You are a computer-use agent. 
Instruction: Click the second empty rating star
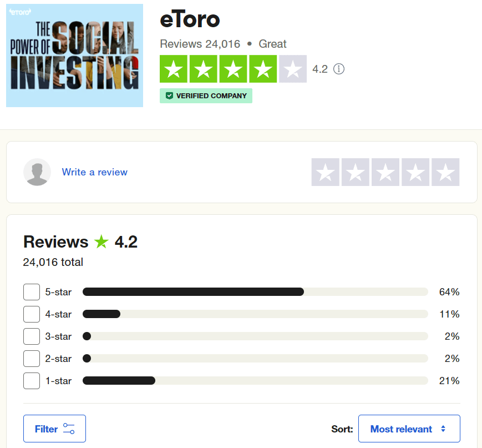(356, 172)
